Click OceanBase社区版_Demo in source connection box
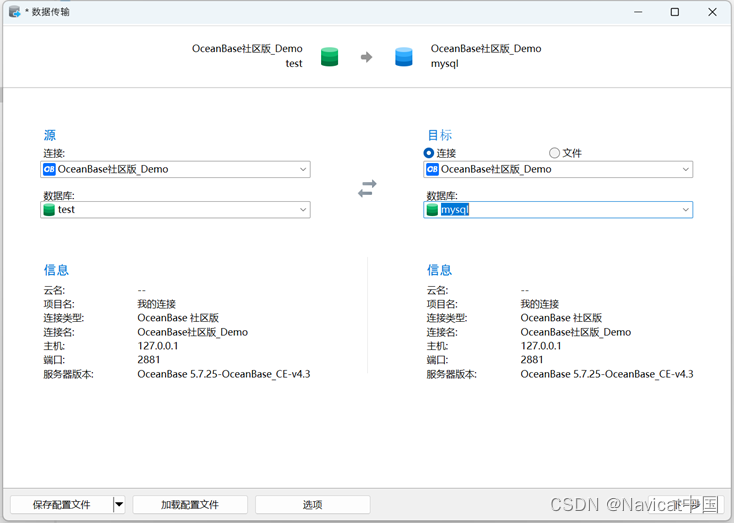The image size is (734, 523). [113, 169]
